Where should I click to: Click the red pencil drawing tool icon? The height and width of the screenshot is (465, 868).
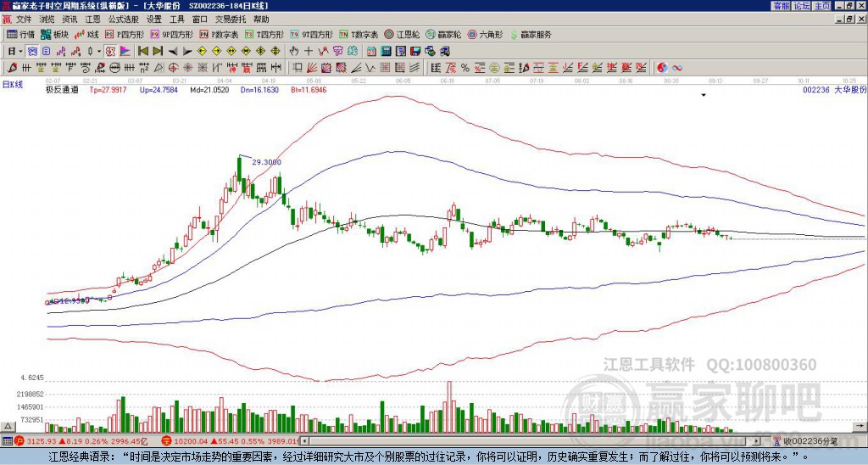pos(11,68)
